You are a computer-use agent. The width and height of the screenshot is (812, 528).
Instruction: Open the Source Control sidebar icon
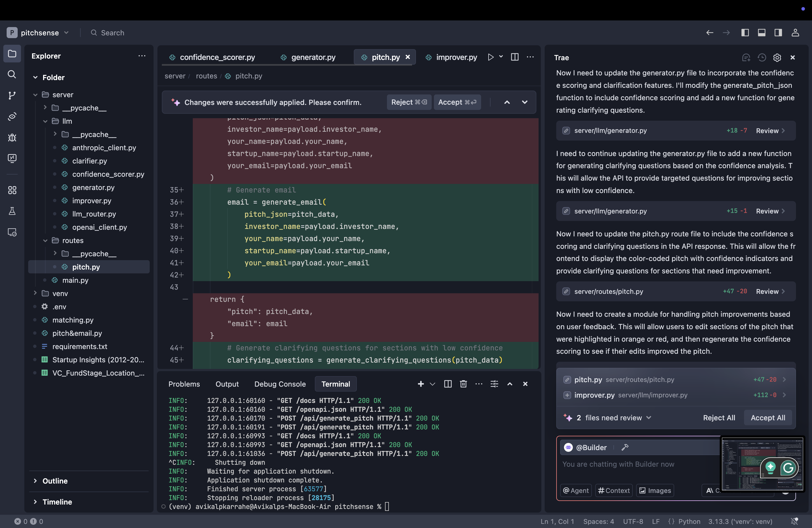point(12,96)
